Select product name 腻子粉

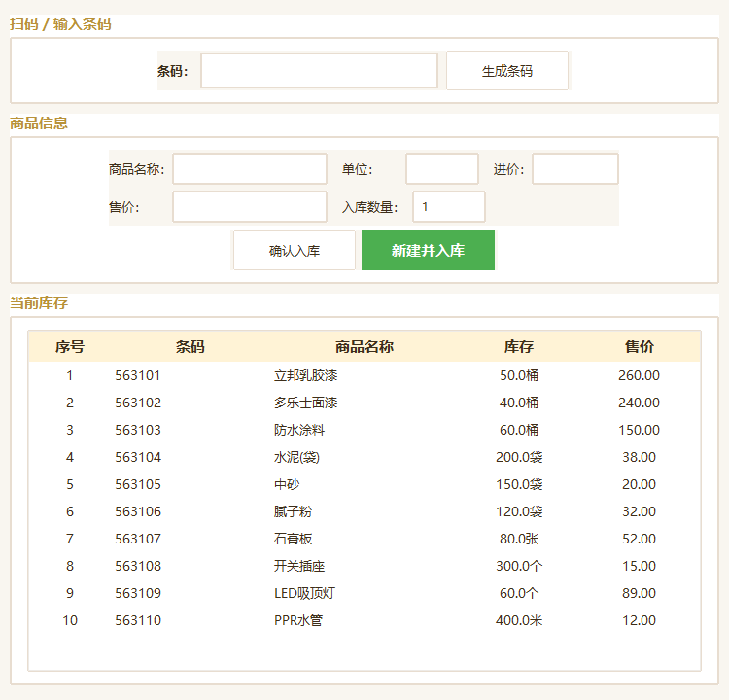pos(293,511)
